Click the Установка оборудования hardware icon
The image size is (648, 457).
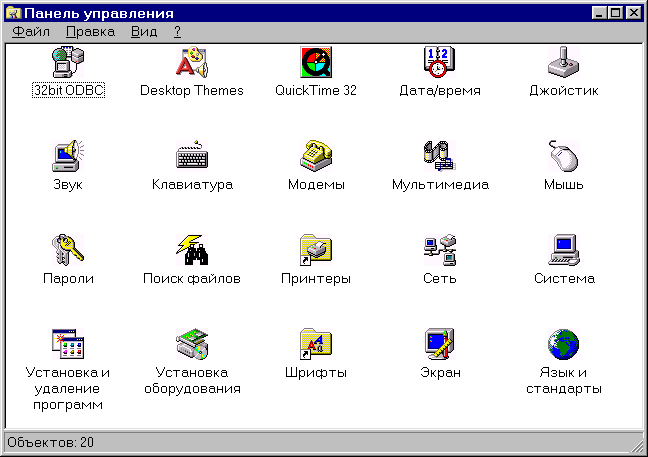point(192,344)
